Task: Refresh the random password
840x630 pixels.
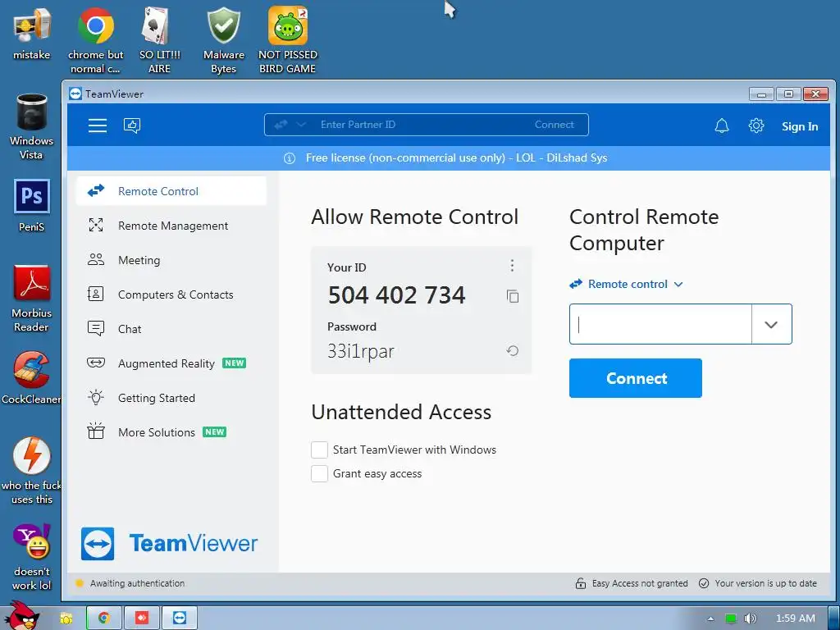Action: [513, 351]
